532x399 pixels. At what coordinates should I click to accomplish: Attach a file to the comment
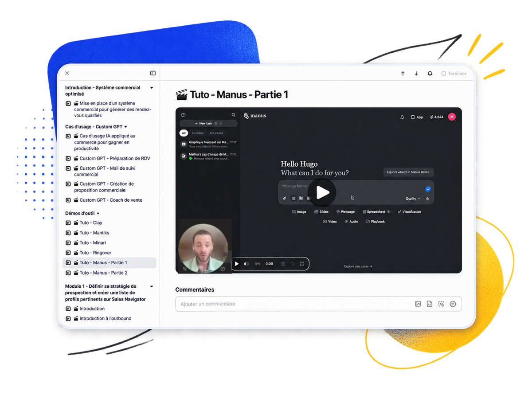point(430,304)
